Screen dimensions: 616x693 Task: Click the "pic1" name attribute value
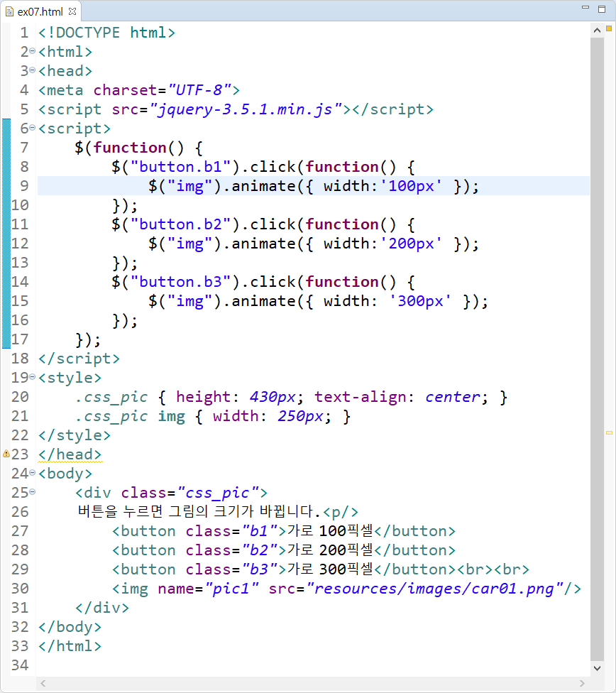pos(232,589)
